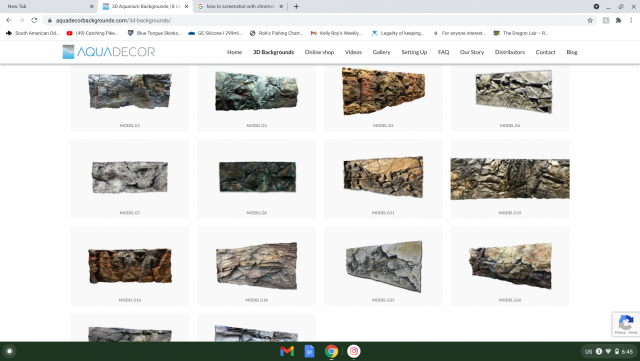Open Google Docs from the shelf
640x361 pixels.
309,351
